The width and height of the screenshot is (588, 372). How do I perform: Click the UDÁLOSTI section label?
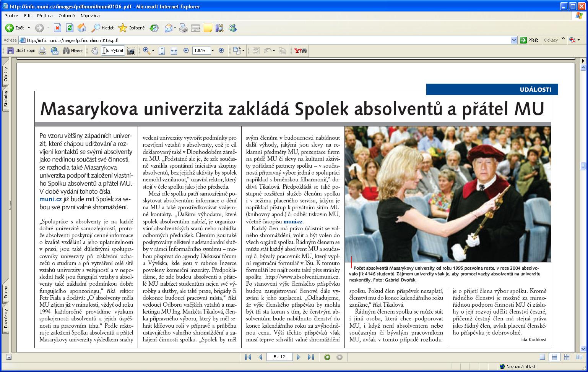tap(535, 89)
